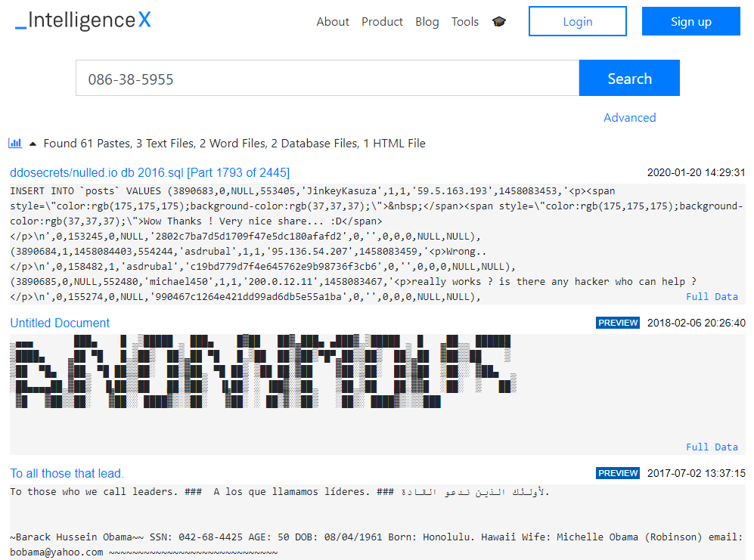Viewport: 754px width, 560px height.
Task: Click Full Data under Untitled Document
Action: [x=712, y=447]
